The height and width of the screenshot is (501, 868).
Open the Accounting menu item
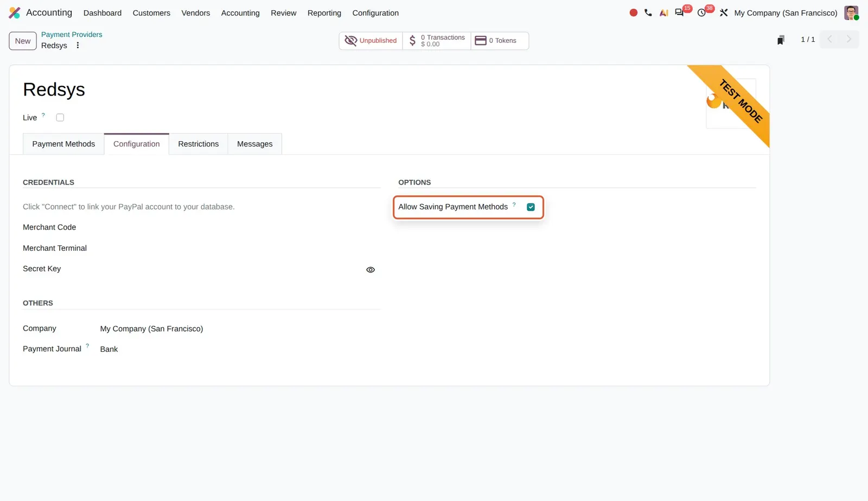coord(240,13)
